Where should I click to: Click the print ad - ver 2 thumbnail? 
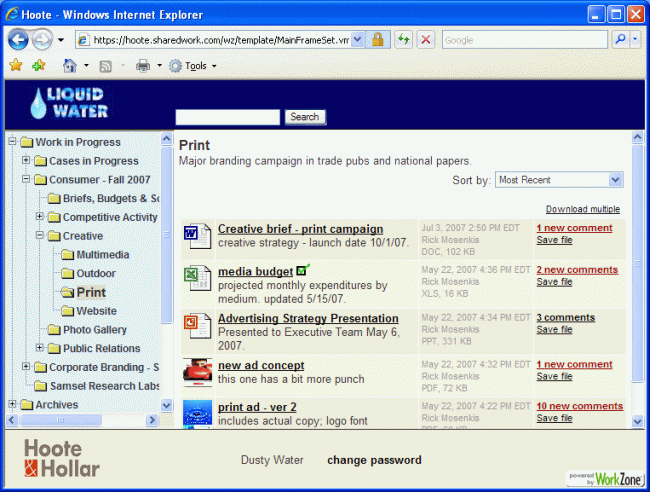pyautogui.click(x=197, y=414)
